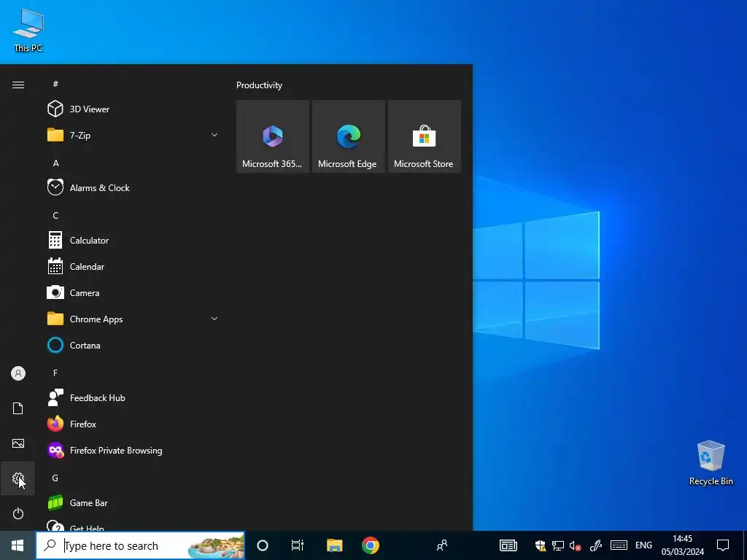
Task: Click the Windows Start button
Action: tap(18, 545)
